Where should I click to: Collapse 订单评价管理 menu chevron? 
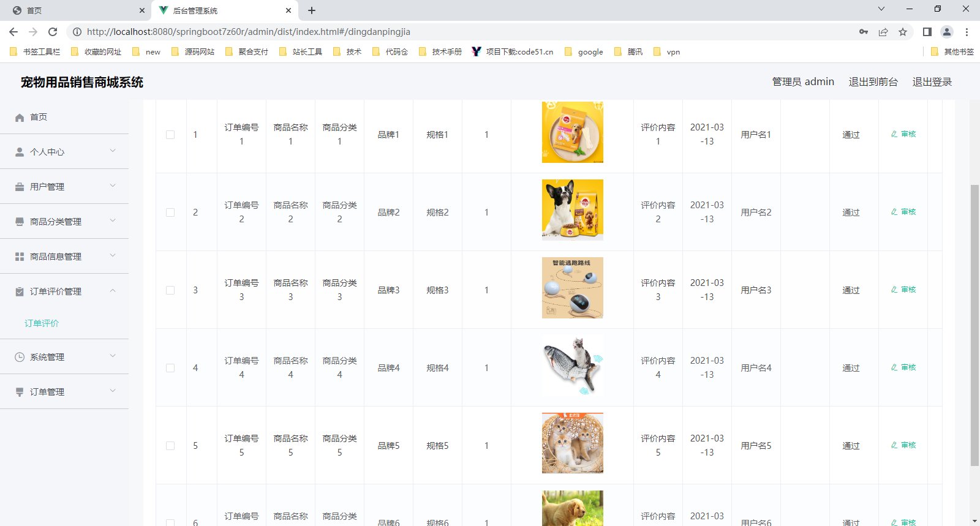point(113,290)
